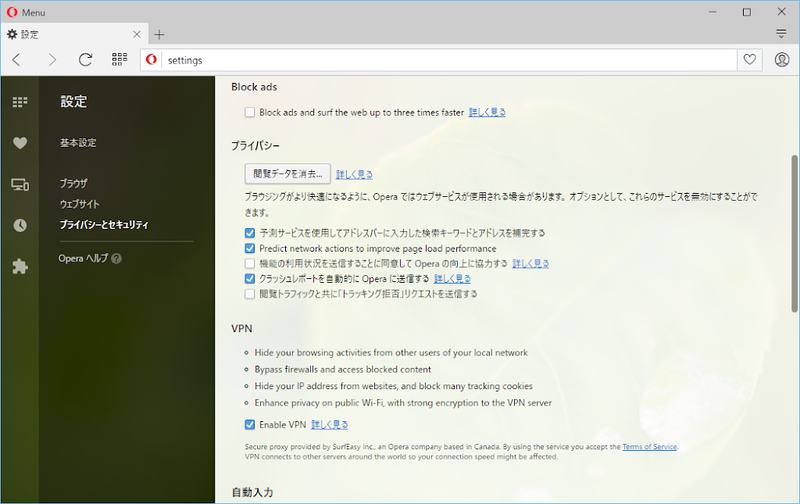Screen dimensions: 800x504
Task: Open the user account profile icon
Action: (x=781, y=60)
